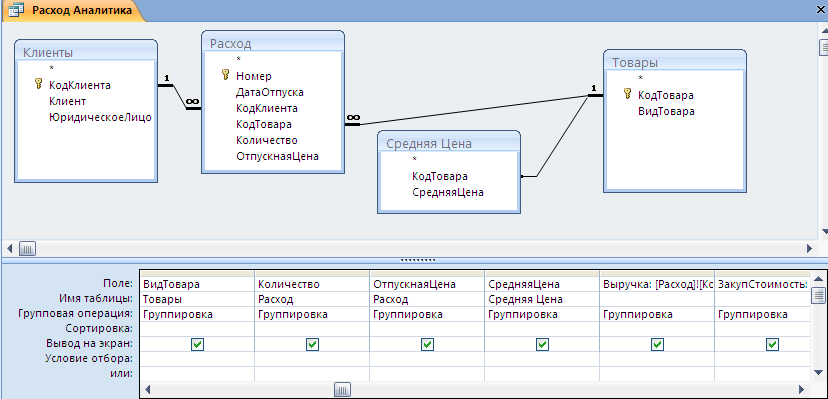Uncheck Вывод на экран for Количество column

[312, 344]
